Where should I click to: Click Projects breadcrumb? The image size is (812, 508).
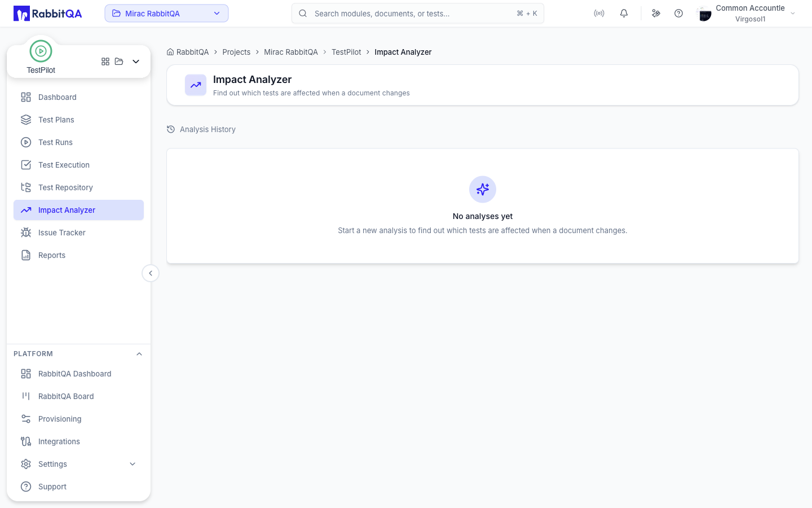pos(236,52)
